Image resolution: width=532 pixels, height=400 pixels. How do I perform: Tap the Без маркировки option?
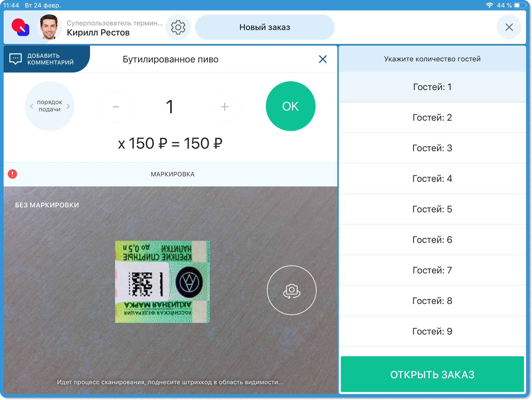coord(47,205)
